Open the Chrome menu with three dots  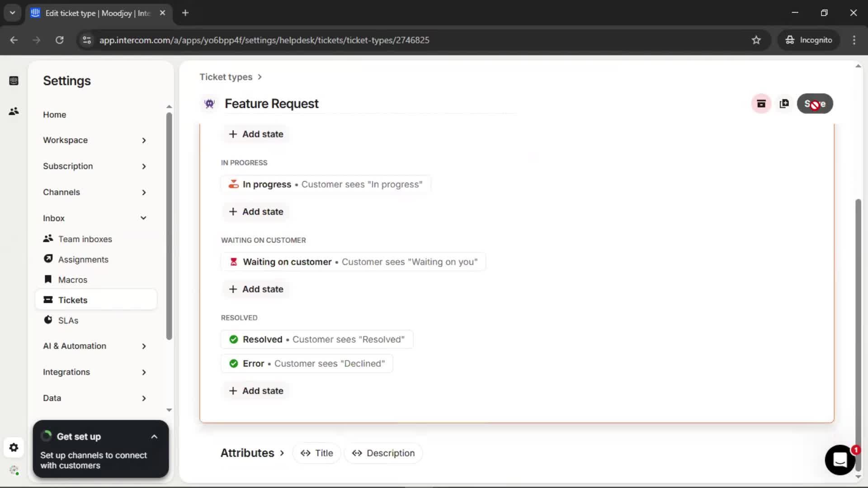[x=854, y=40]
